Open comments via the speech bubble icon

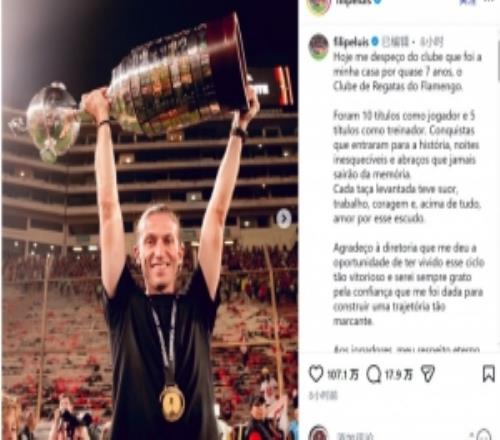coord(374,374)
